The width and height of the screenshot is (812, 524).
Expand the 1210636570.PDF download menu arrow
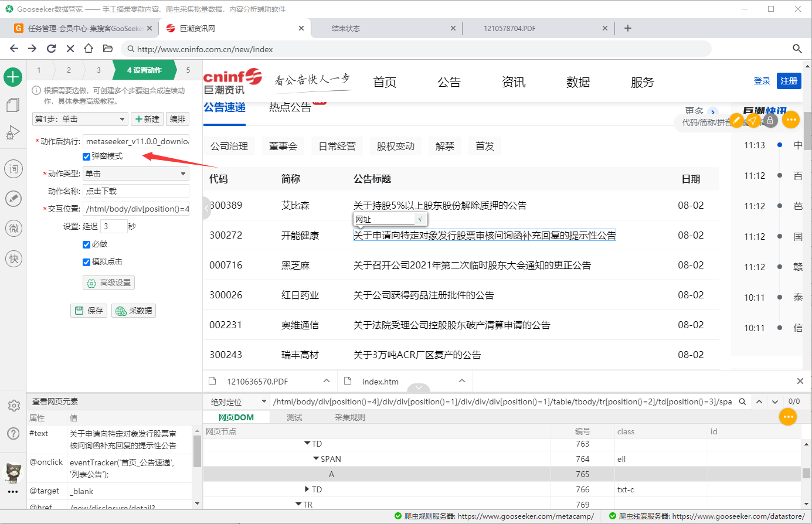point(327,381)
